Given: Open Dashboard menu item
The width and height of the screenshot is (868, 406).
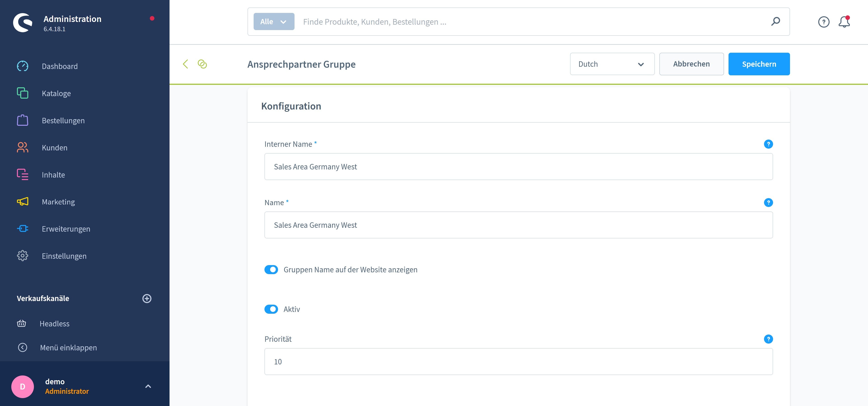Looking at the screenshot, I should click(84, 66).
